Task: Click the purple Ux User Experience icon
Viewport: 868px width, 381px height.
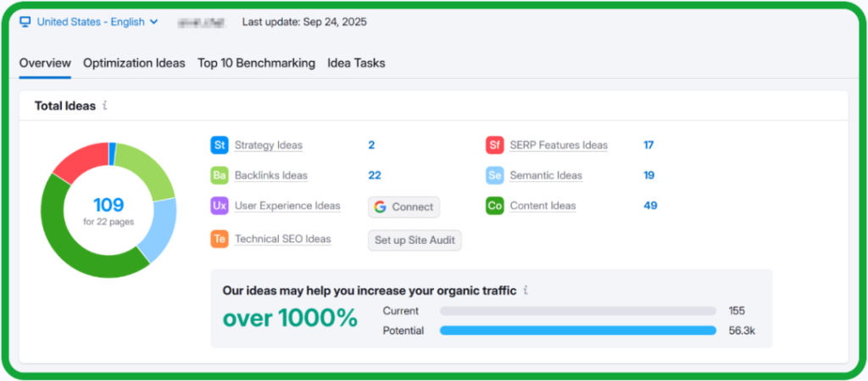Action: [x=220, y=206]
